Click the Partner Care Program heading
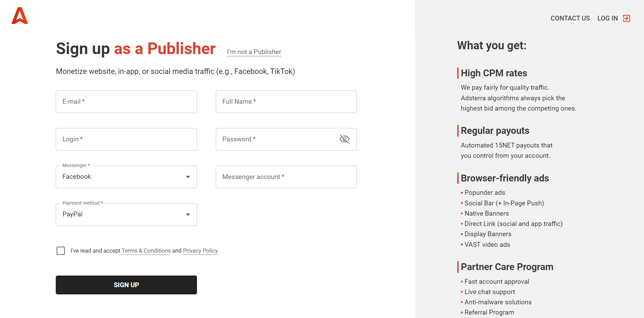This screenshot has height=318, width=644. click(507, 267)
